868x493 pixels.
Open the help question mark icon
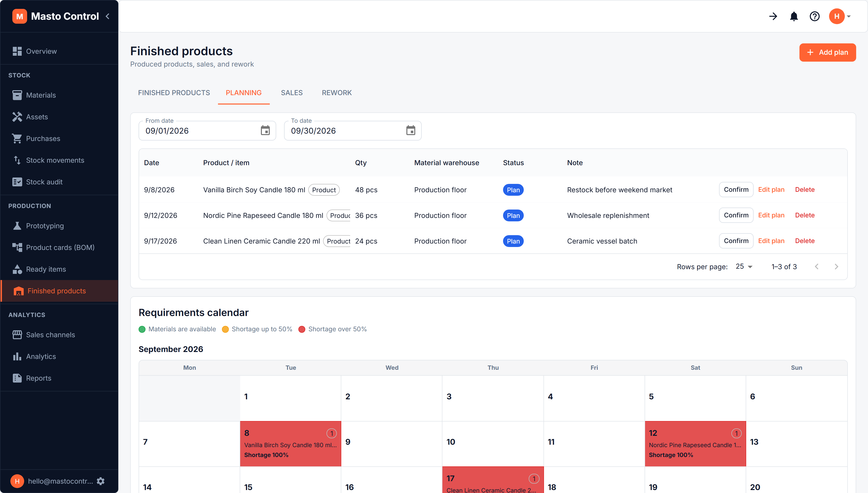click(x=814, y=16)
